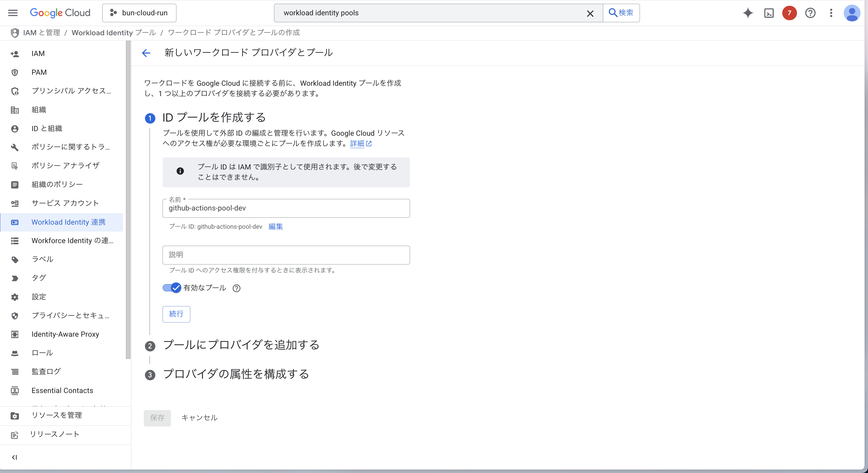Open the help question mark menu
868x473 pixels.
[810, 13]
